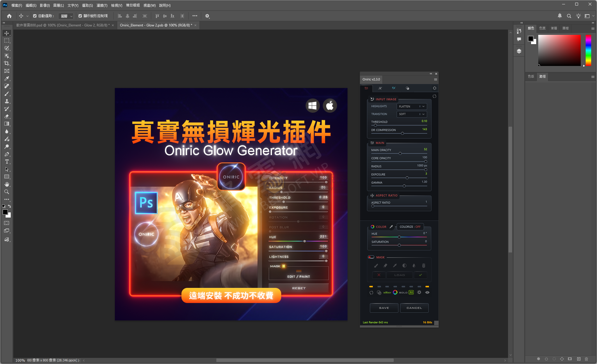
Task: Open the Oniric settings gear
Action: [434, 88]
